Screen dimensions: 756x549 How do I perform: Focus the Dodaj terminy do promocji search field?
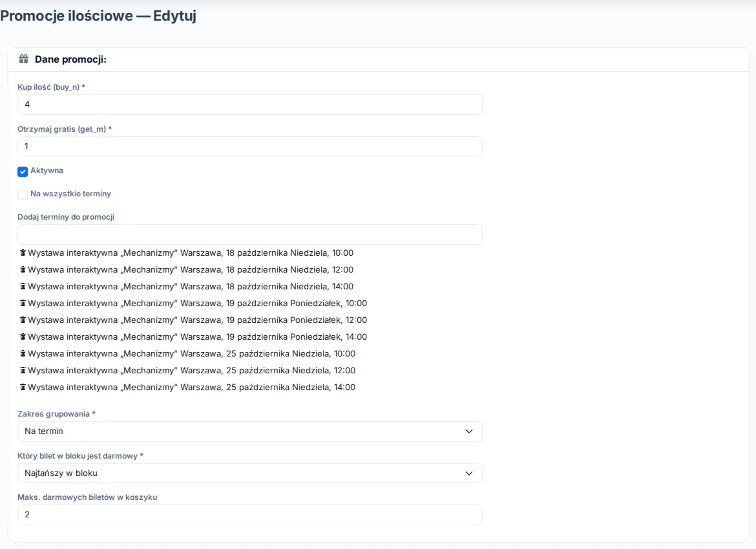[250, 234]
